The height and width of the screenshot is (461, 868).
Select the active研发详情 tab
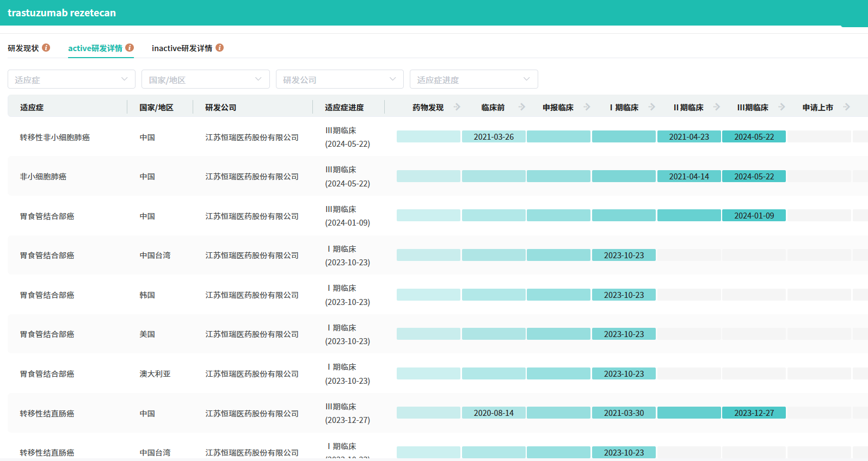[95, 48]
